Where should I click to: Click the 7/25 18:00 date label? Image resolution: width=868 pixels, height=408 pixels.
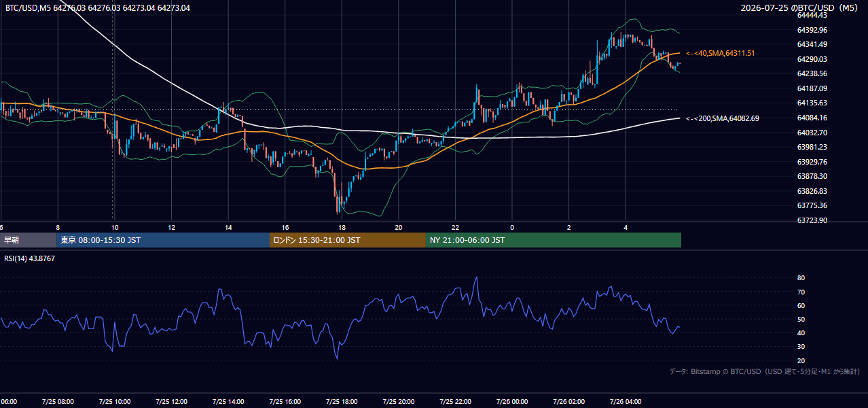pos(342,402)
